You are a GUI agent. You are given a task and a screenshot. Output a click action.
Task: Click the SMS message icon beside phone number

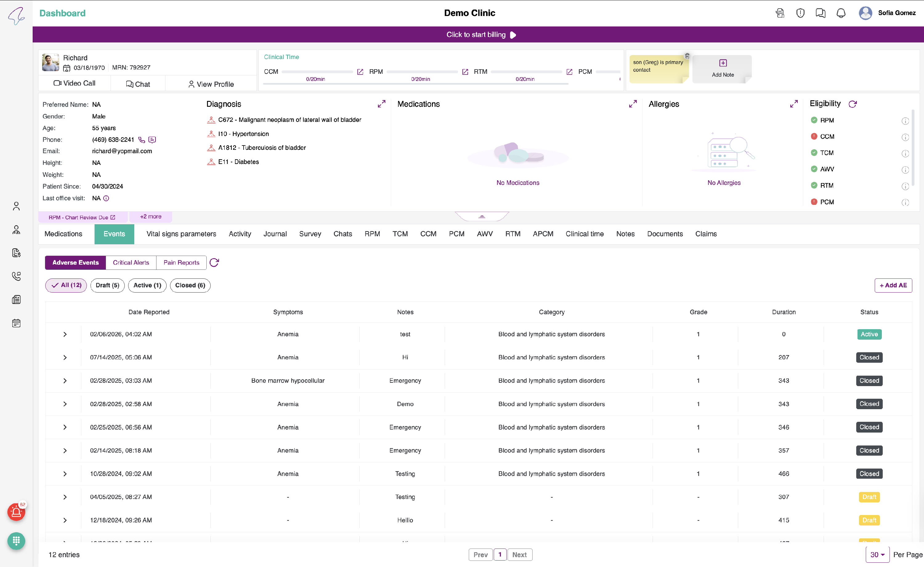point(152,140)
